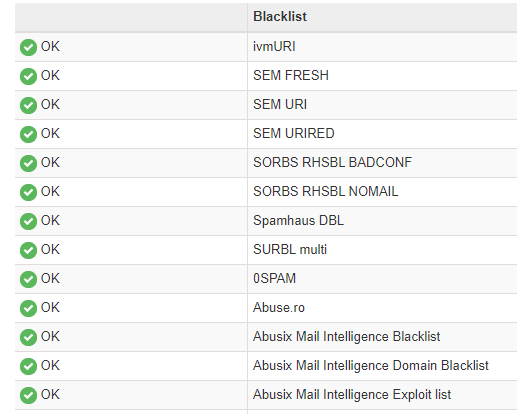The height and width of the screenshot is (414, 517).
Task: Select check icon for SORBS RHSBL NOMAIL
Action: (28, 192)
